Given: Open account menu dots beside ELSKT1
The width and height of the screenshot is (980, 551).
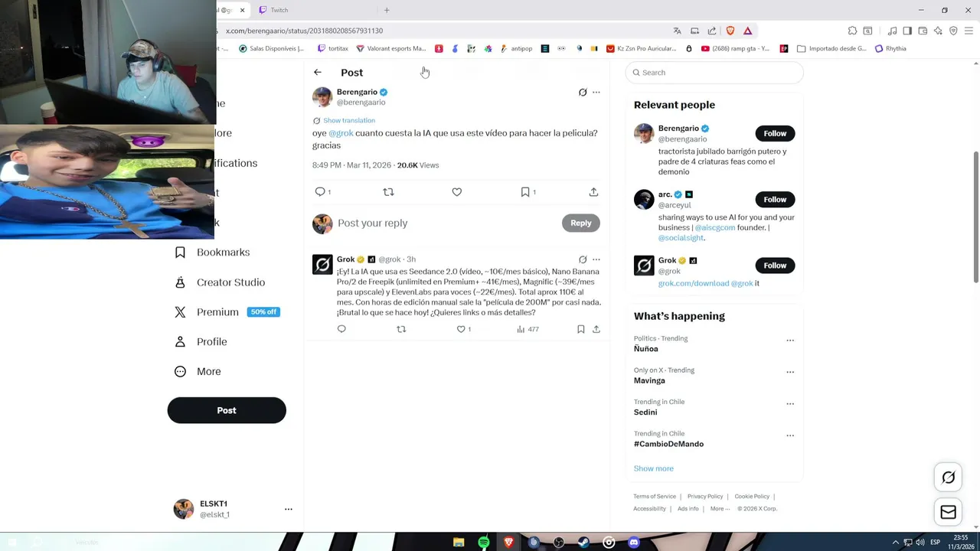Looking at the screenshot, I should (289, 509).
